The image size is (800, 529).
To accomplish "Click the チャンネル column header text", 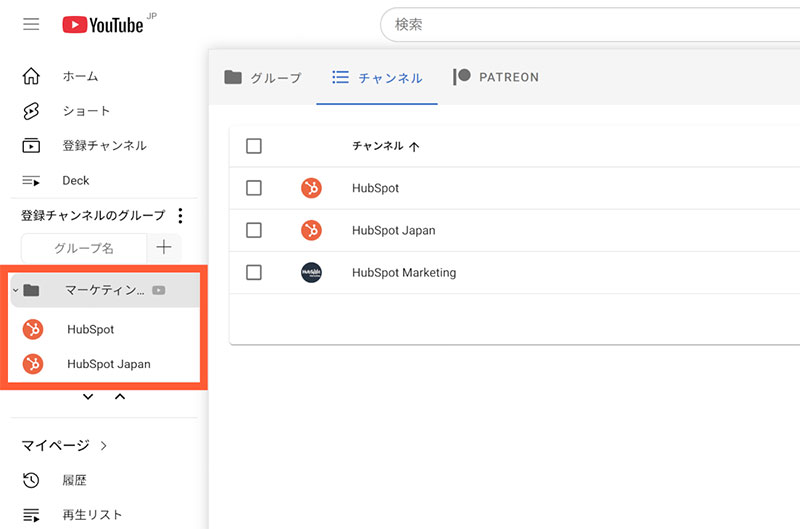I will point(378,146).
